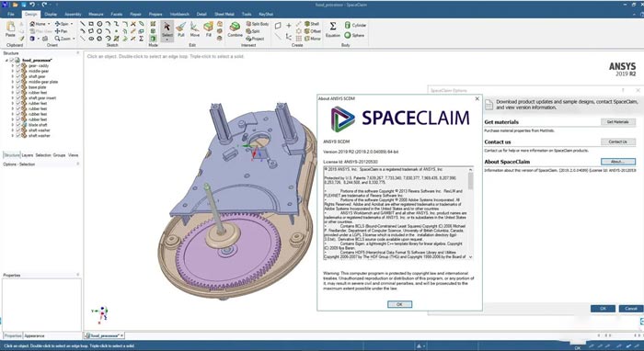
Task: Select the Home view icon in Orient
Action: point(32,24)
